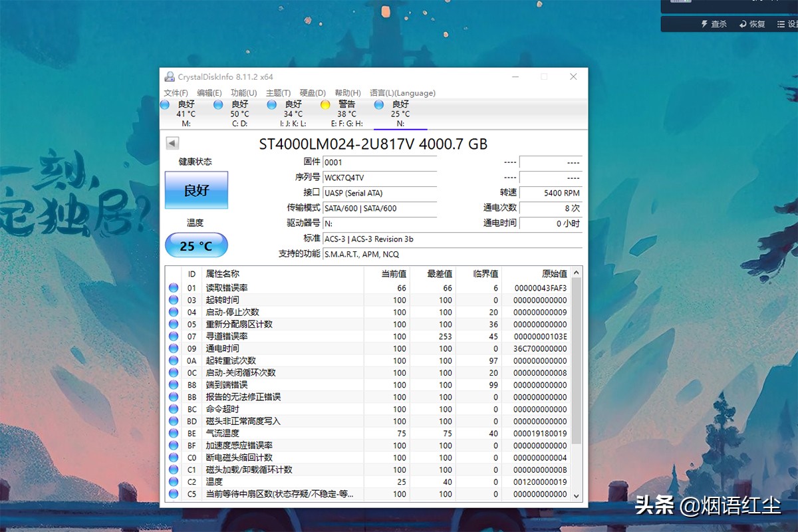Image resolution: width=798 pixels, height=532 pixels.
Task: Click the 25 °C temperature button
Action: click(196, 245)
